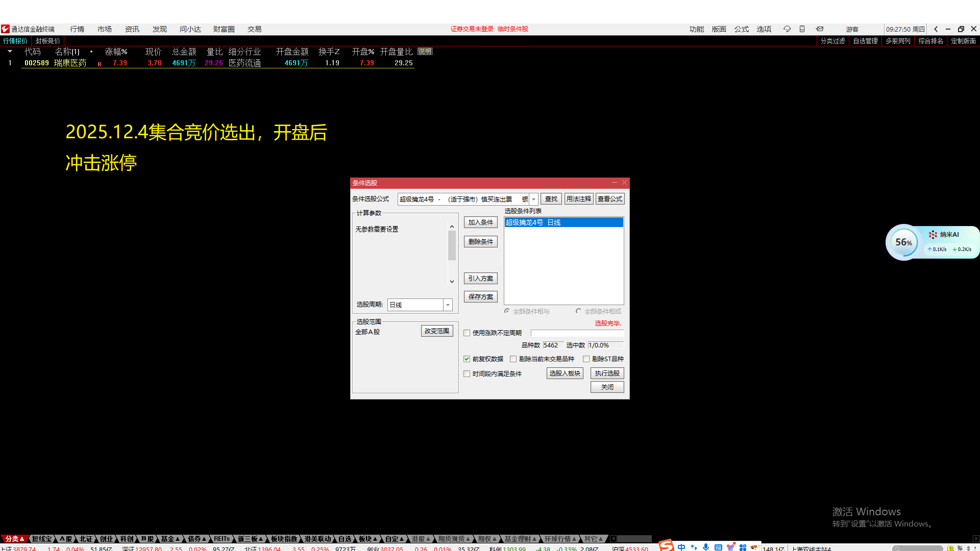980x551 pixels.
Task: Open the 公式 menu
Action: 741,29
